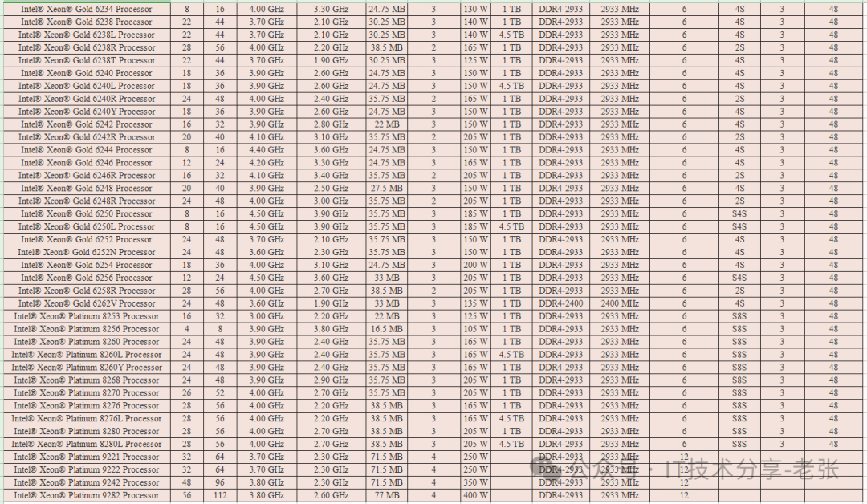Select the Intel Xeon Platinum 8253 Processor cell
This screenshot has width=867, height=504.
86,316
